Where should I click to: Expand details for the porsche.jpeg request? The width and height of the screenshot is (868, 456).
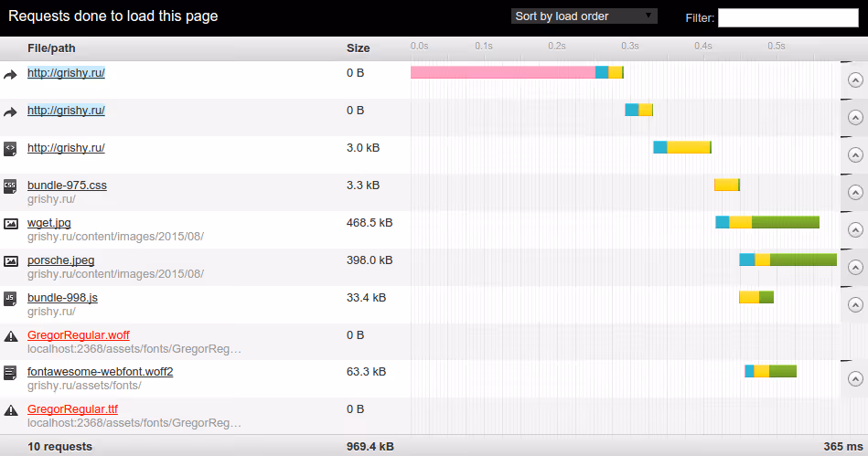pyautogui.click(x=855, y=267)
